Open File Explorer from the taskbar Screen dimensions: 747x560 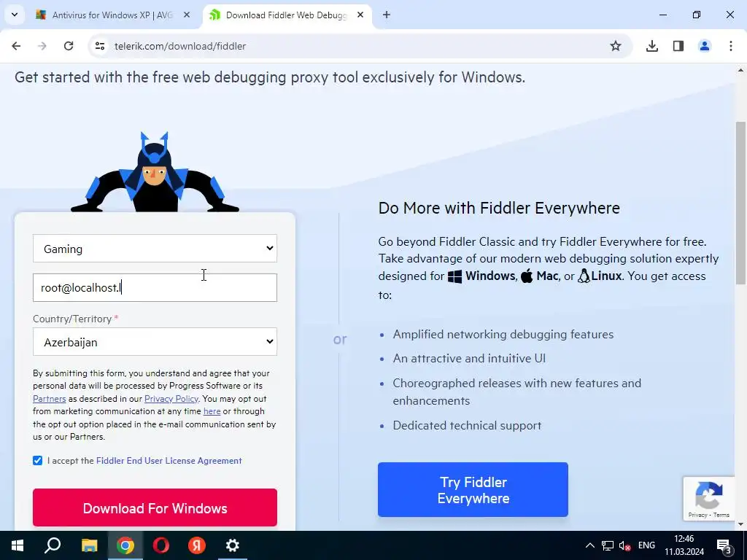[89, 545]
